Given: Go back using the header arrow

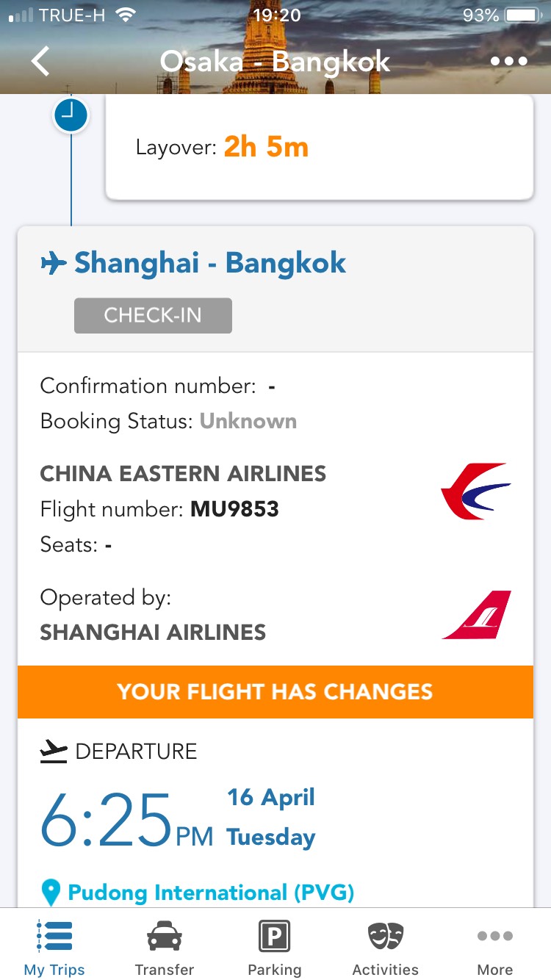Looking at the screenshot, I should click(x=40, y=62).
